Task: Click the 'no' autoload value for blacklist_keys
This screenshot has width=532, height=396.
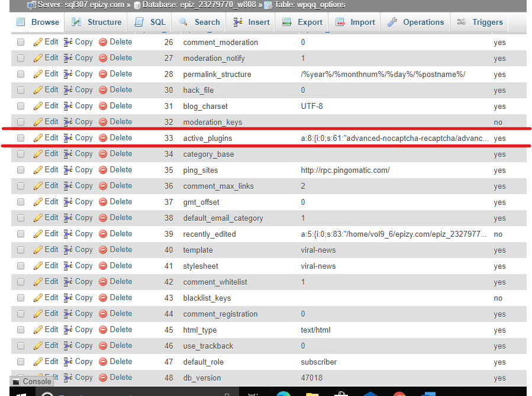Action: pyautogui.click(x=498, y=298)
